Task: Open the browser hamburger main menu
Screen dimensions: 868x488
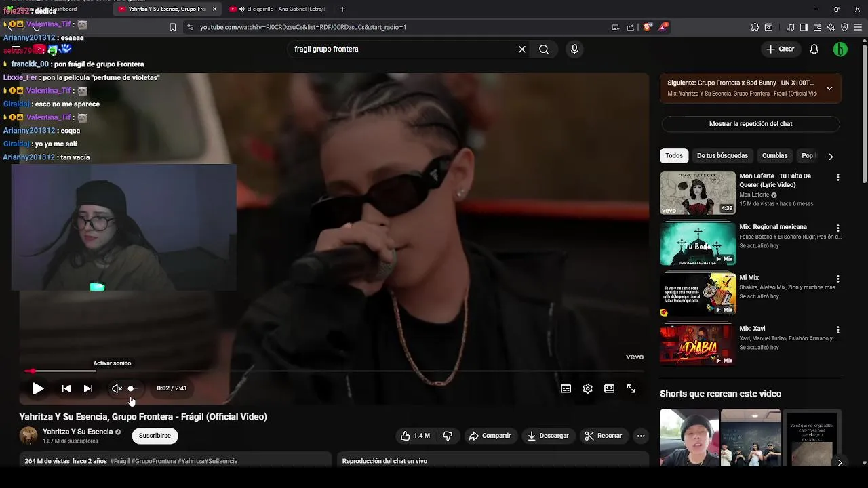Action: coord(859,27)
